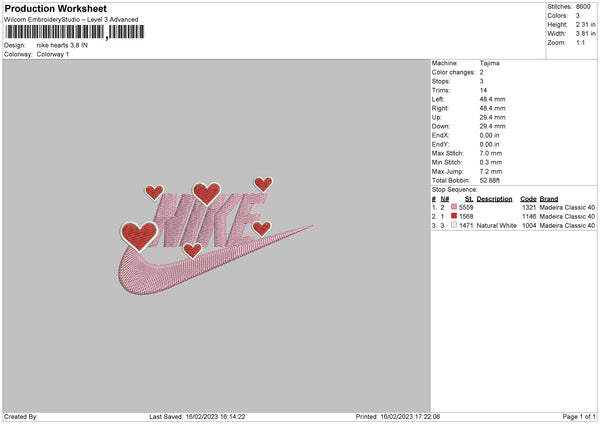Click 'Page 1 of 1' in the footer
Screen dimensions: 600x424
(x=579, y=417)
